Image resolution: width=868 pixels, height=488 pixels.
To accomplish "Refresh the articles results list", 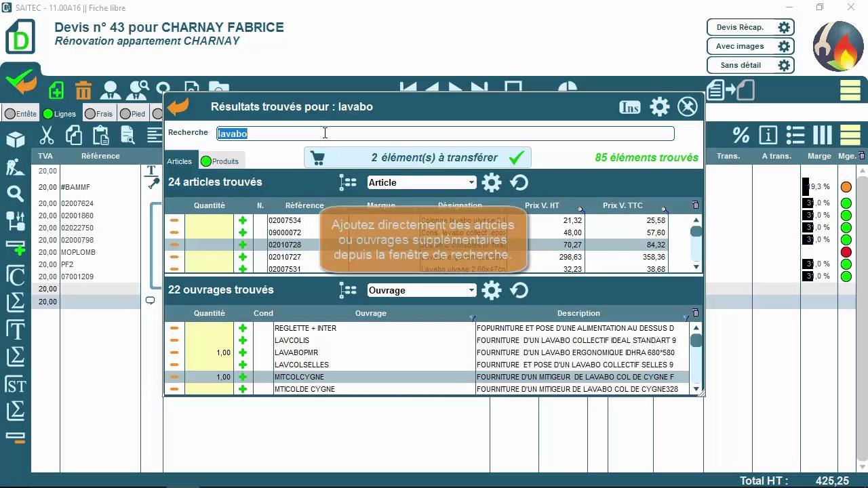I will click(519, 182).
